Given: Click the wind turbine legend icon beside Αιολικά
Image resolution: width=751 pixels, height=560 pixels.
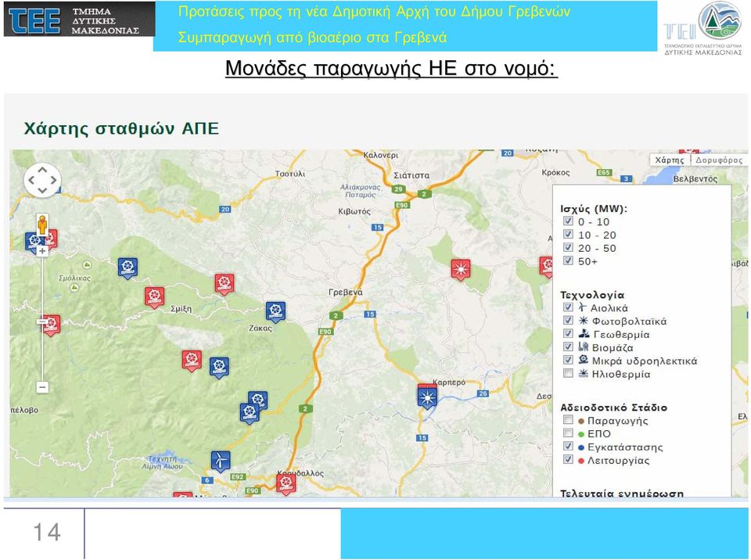Looking at the screenshot, I should click(582, 307).
